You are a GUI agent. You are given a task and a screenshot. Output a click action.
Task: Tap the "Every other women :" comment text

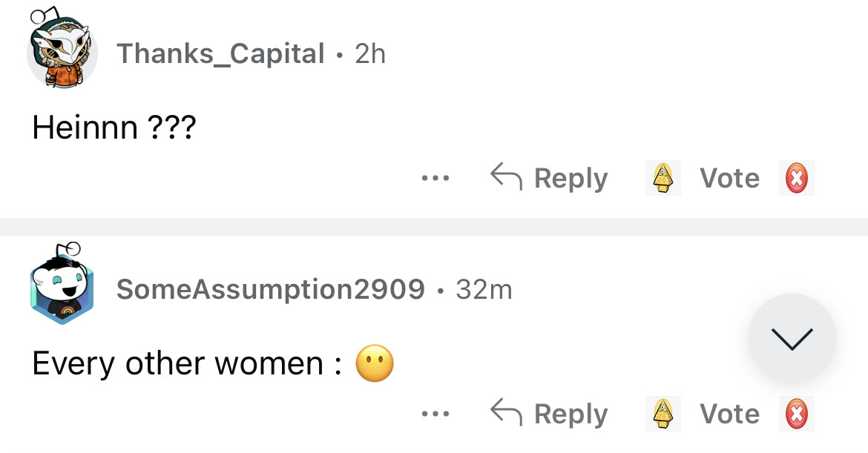(x=186, y=364)
